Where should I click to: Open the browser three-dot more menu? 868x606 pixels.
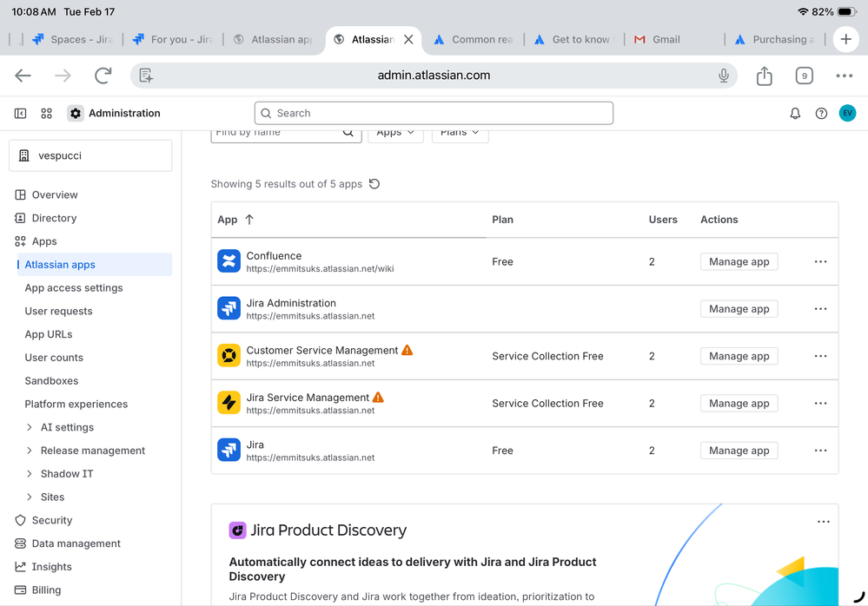click(x=845, y=76)
